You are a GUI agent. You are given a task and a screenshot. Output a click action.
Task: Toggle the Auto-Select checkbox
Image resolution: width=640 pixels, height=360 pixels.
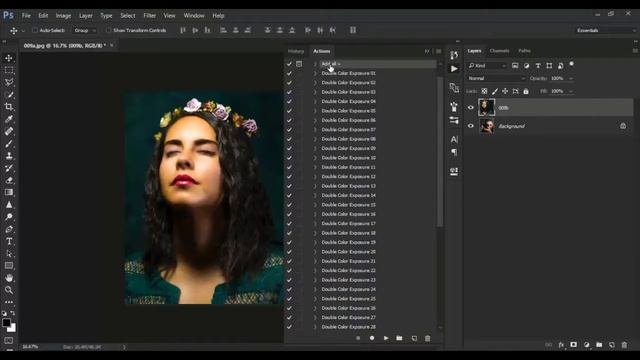coord(35,30)
